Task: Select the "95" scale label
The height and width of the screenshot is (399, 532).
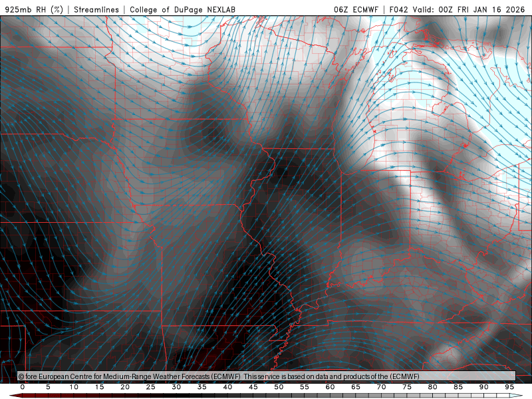Action: [x=509, y=387]
